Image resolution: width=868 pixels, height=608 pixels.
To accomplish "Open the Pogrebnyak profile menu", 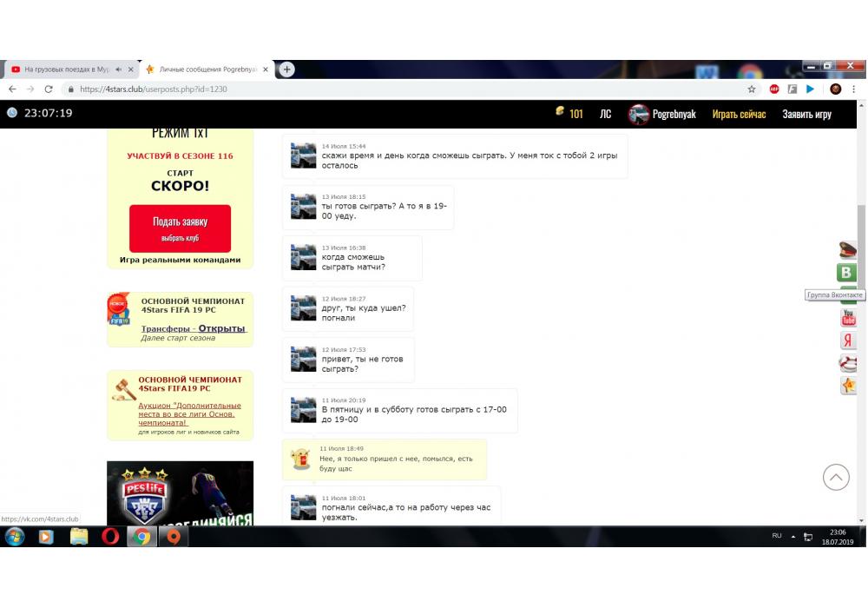I will 662,114.
